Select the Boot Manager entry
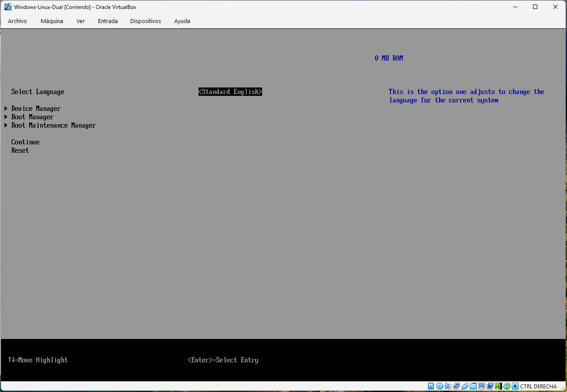Viewport: 567px width, 392px height. [32, 117]
